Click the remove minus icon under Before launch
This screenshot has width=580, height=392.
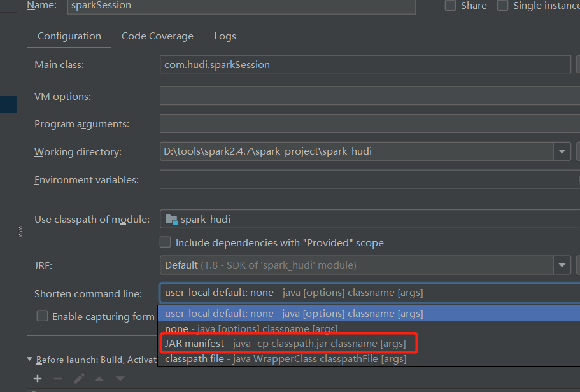click(58, 378)
